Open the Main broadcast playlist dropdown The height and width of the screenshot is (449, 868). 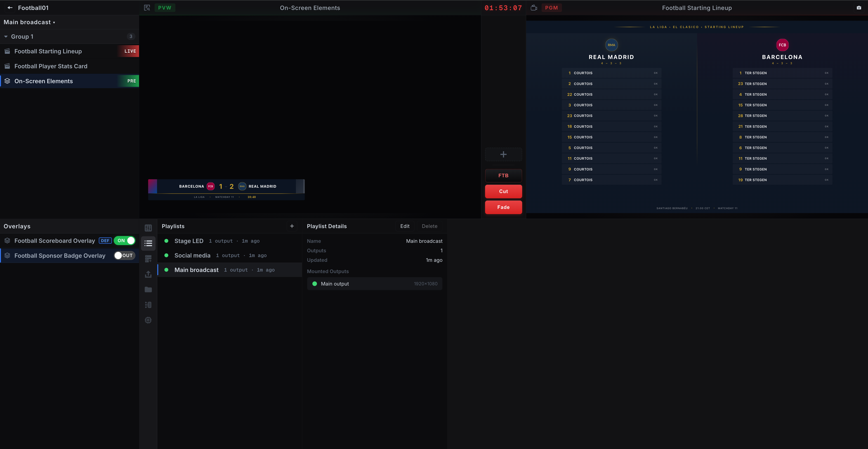pyautogui.click(x=29, y=22)
